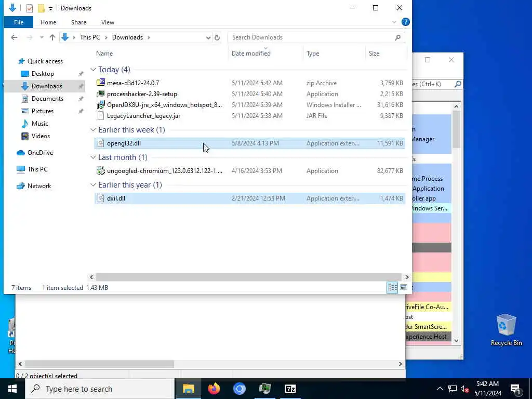Open Videos folder in the sidebar

coord(41,136)
